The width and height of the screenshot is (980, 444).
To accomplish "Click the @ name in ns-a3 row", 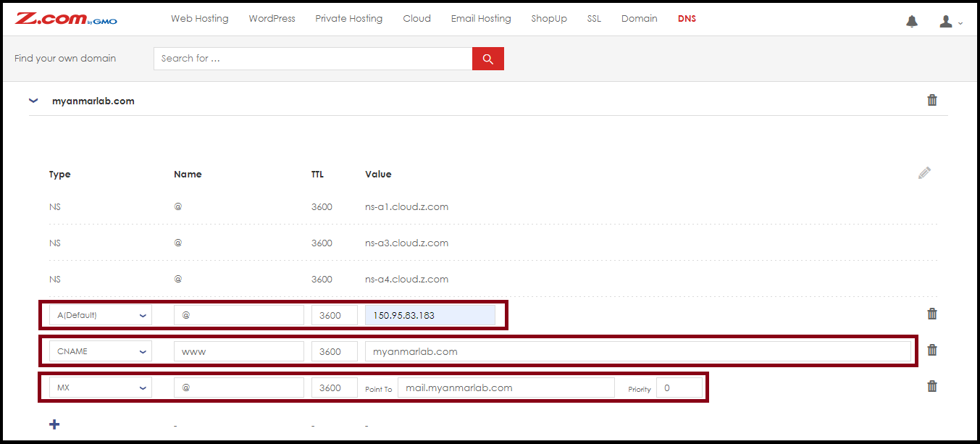I will [x=178, y=243].
